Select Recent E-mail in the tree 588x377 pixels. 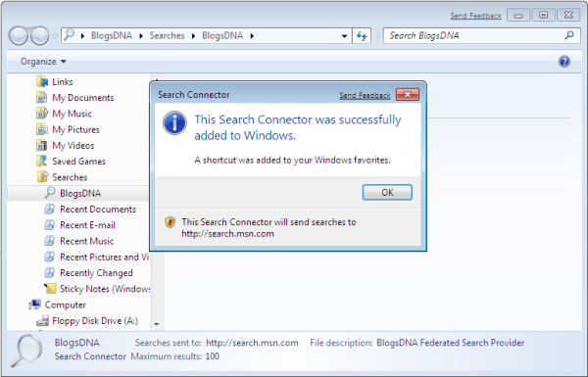point(88,225)
